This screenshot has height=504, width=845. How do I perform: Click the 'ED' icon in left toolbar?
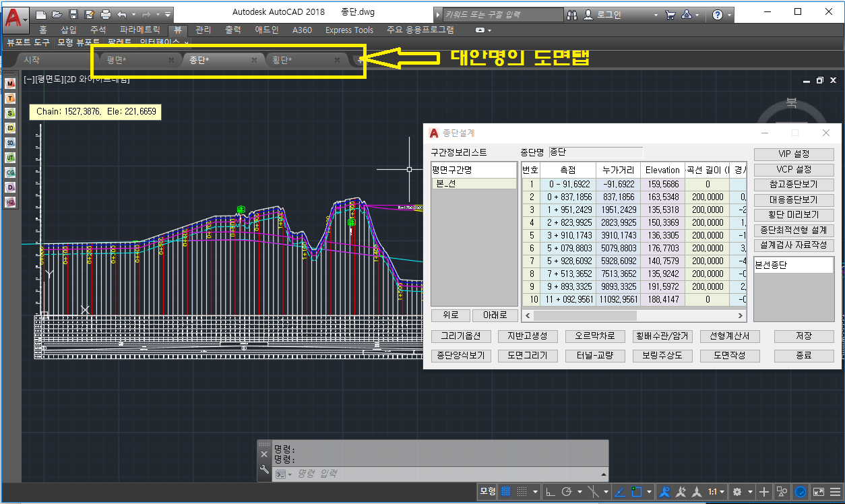[x=10, y=127]
